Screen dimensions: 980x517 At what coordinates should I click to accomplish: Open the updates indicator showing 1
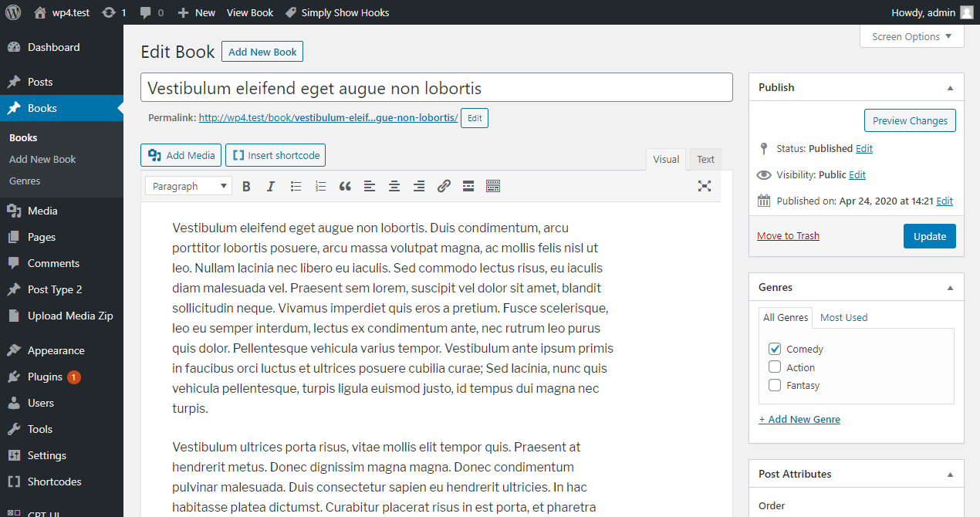click(114, 12)
